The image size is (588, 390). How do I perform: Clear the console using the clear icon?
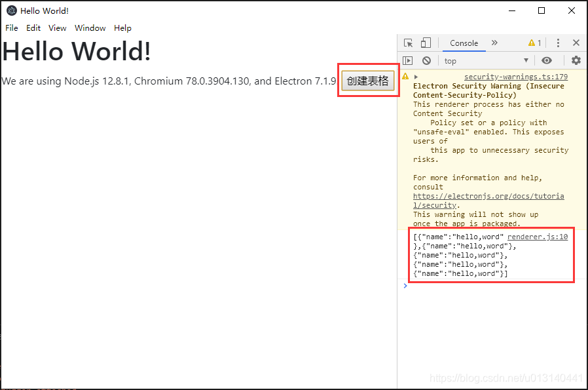pyautogui.click(x=426, y=60)
